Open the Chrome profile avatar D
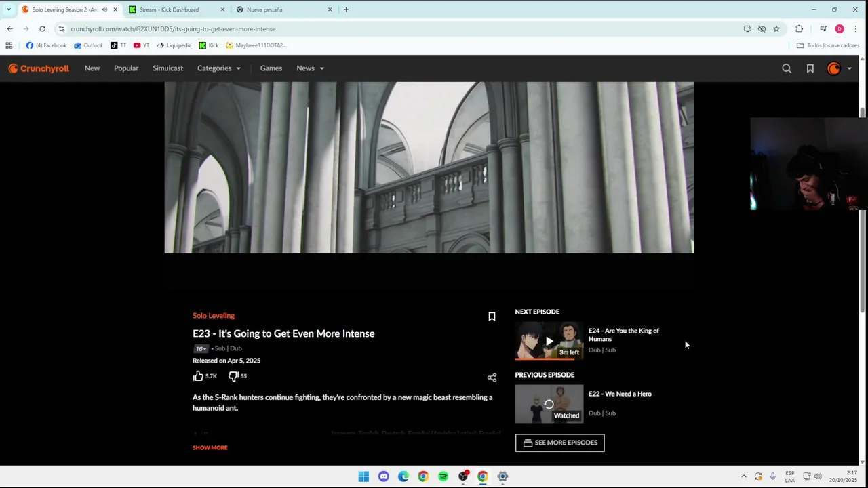The image size is (868, 488). (840, 29)
